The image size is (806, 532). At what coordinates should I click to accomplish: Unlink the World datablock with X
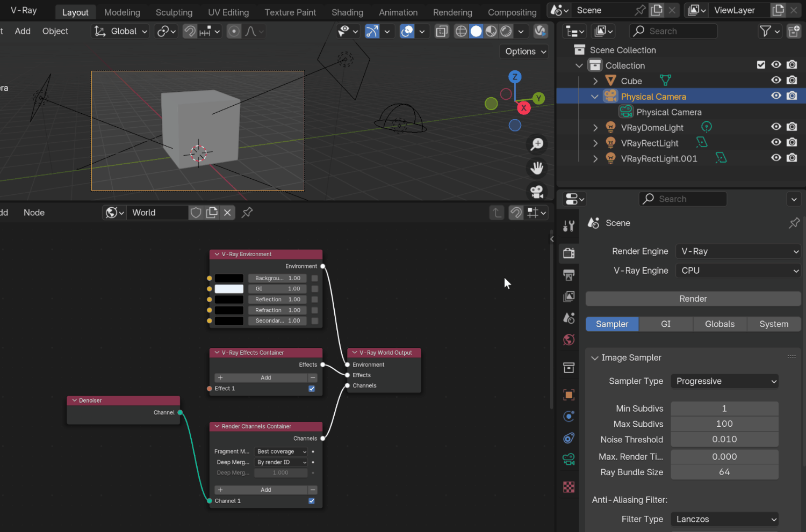click(x=228, y=213)
